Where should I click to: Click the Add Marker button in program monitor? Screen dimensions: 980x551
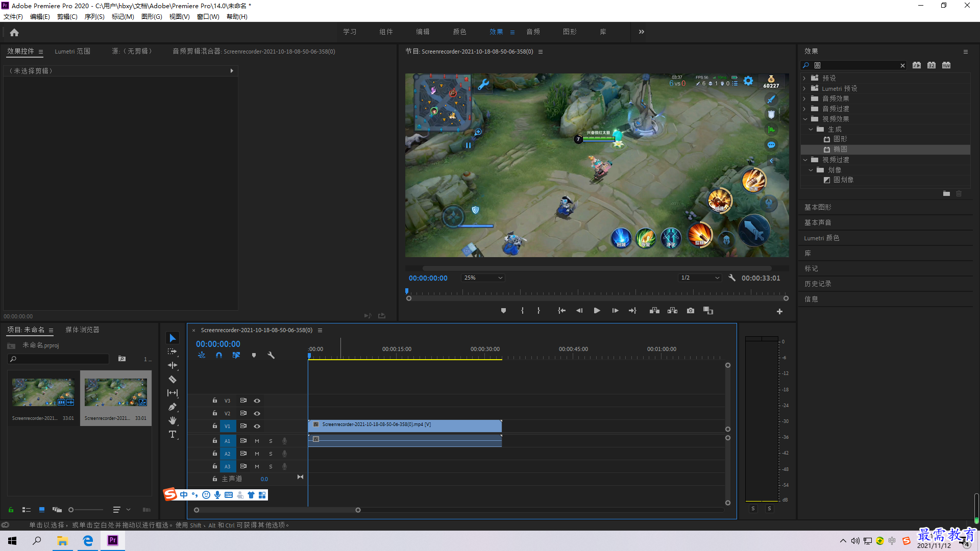503,311
